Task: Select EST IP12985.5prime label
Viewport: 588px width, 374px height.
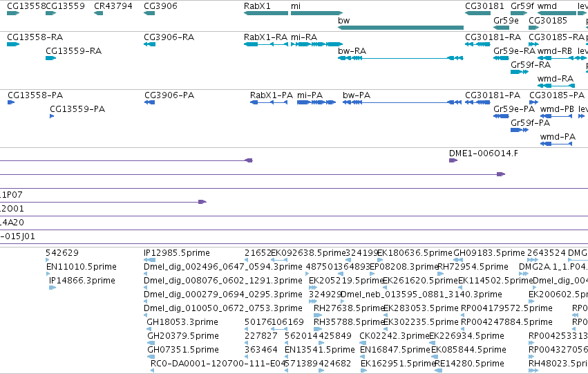Action: tap(177, 253)
